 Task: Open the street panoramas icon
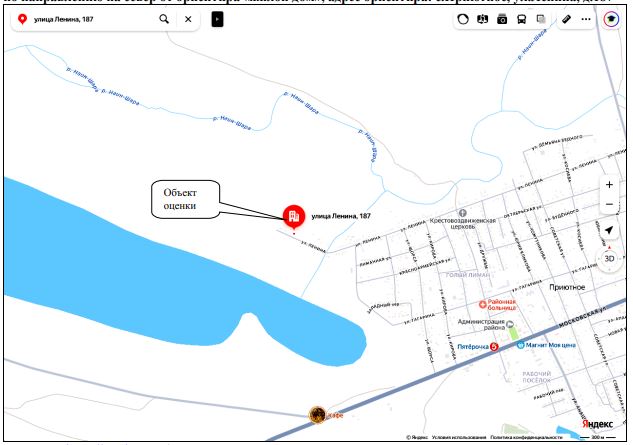(482, 19)
